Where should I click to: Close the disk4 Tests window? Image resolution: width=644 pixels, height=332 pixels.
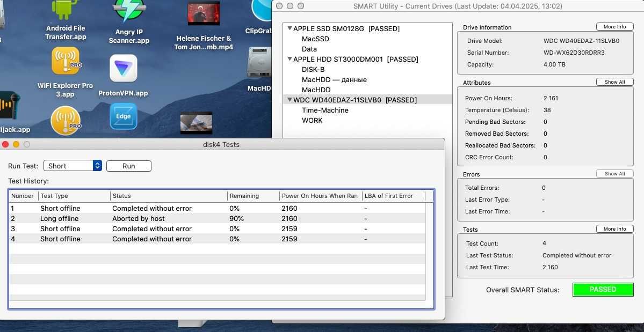click(5, 144)
